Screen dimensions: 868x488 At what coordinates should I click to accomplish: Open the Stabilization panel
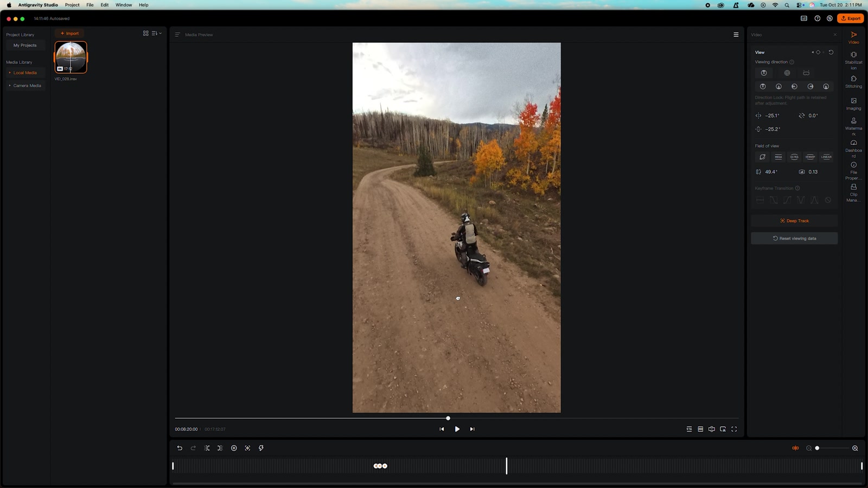[x=853, y=60]
